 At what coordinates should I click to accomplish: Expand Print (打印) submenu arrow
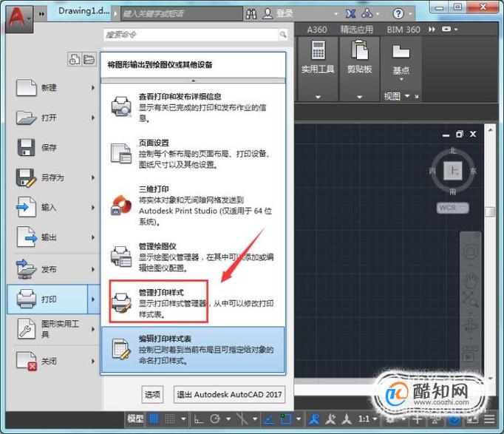point(93,299)
